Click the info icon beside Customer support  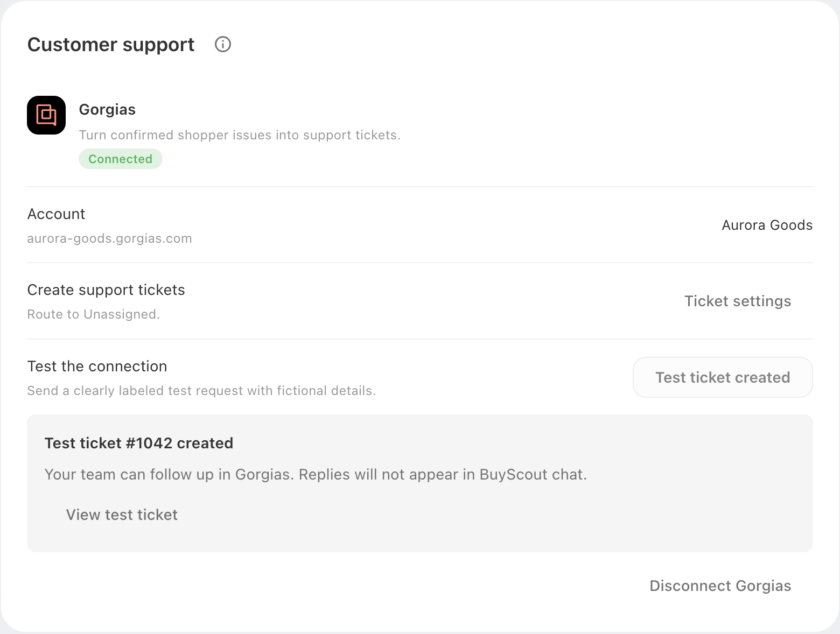click(x=223, y=44)
